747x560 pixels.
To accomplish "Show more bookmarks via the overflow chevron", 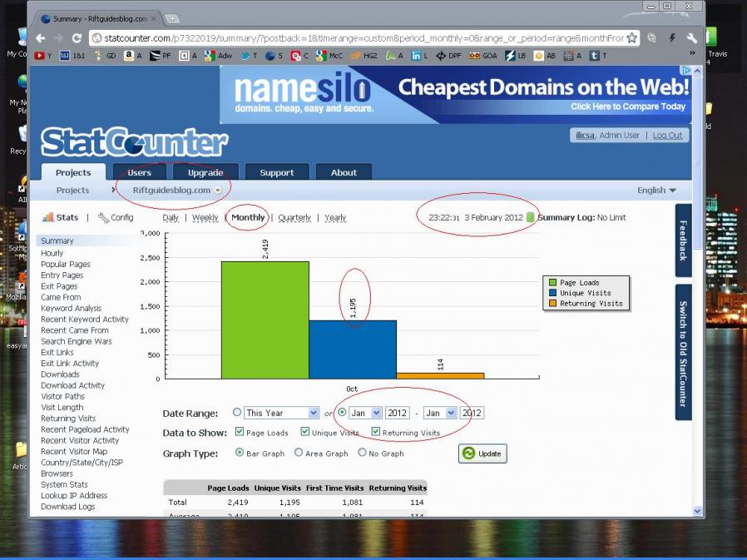I will [692, 53].
